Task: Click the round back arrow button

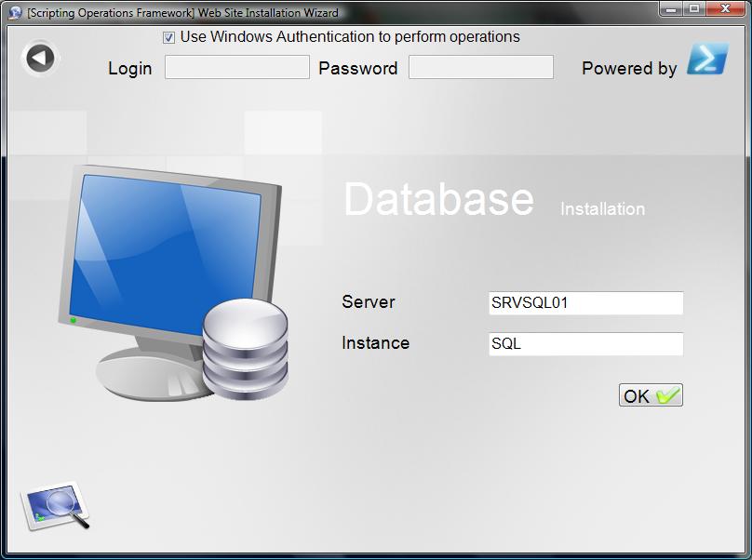Action: coord(40,58)
